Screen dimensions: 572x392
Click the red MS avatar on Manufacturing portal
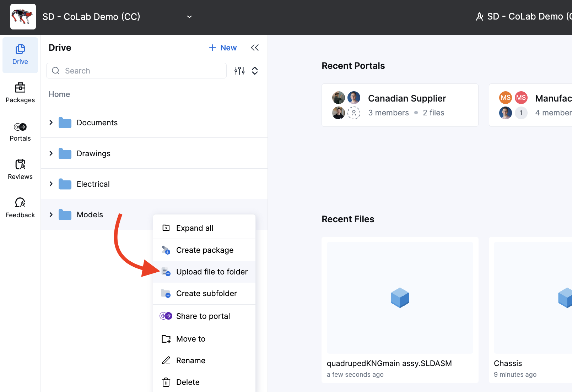click(521, 98)
